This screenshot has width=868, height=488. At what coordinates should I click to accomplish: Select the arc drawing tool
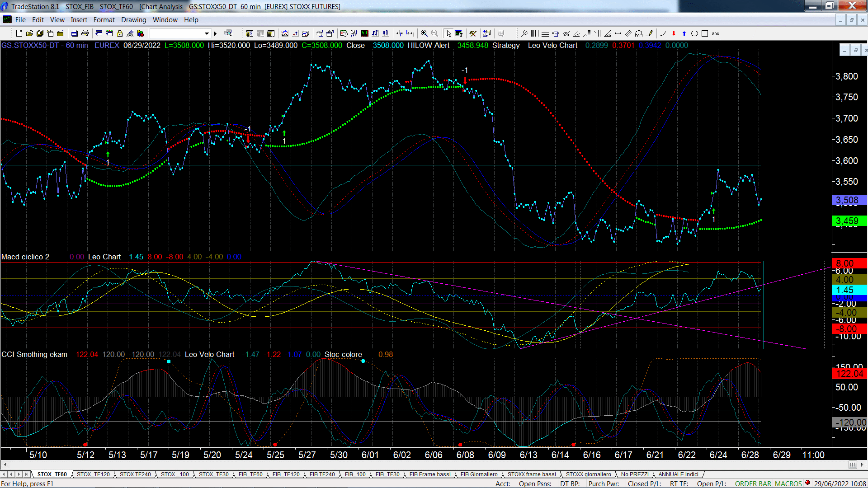pos(663,33)
